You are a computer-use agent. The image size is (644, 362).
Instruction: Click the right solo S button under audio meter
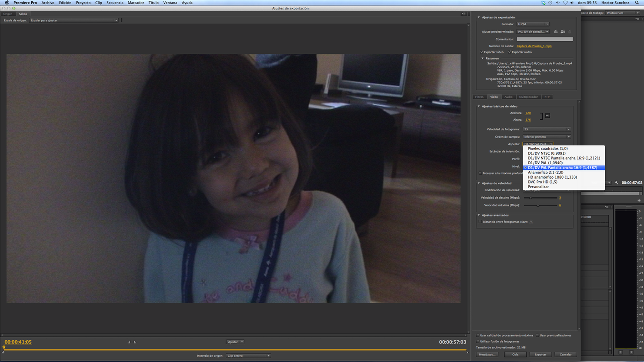(x=631, y=352)
